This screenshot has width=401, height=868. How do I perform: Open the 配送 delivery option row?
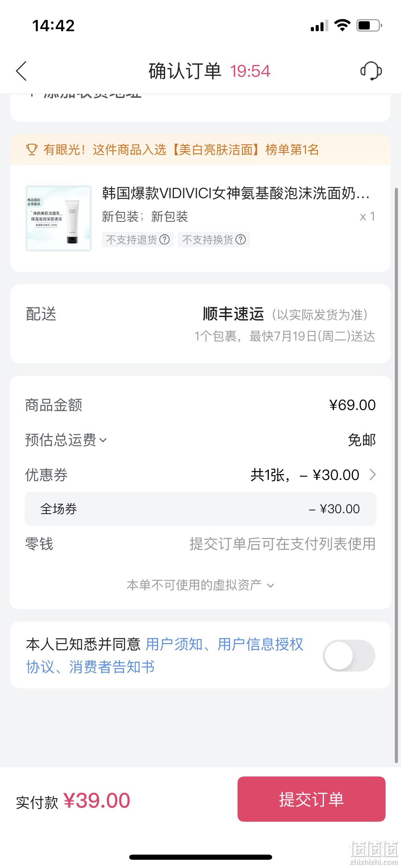click(x=200, y=324)
